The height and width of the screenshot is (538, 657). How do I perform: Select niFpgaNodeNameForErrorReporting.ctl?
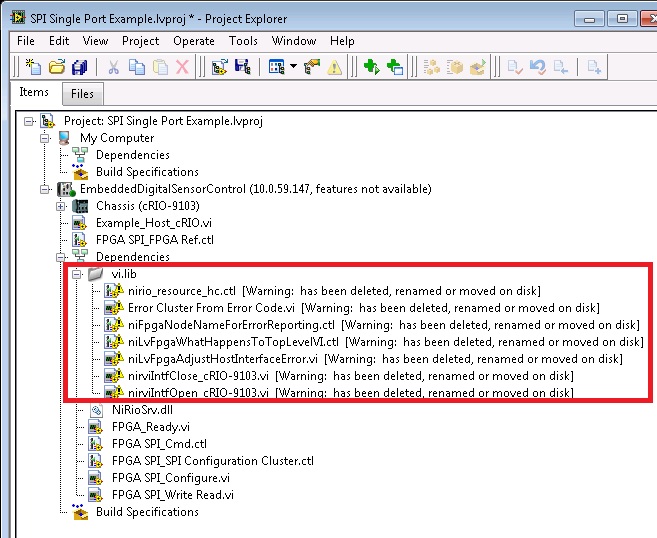[x=384, y=325]
